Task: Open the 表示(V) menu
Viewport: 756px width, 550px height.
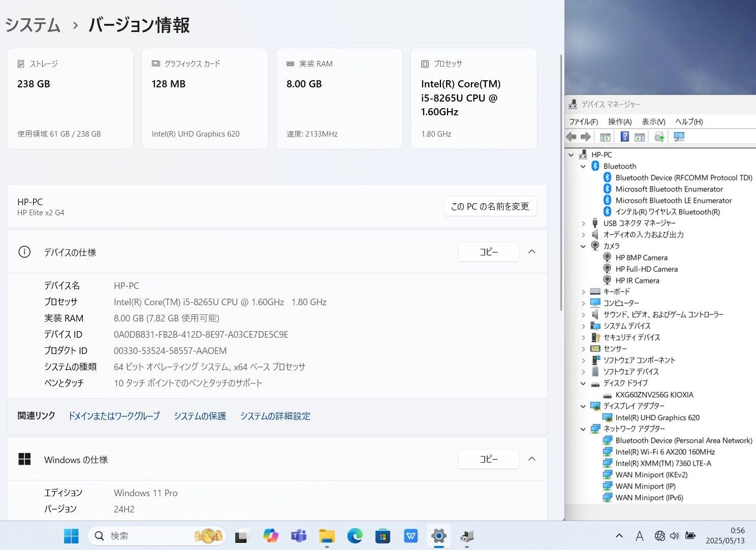Action: (x=653, y=121)
